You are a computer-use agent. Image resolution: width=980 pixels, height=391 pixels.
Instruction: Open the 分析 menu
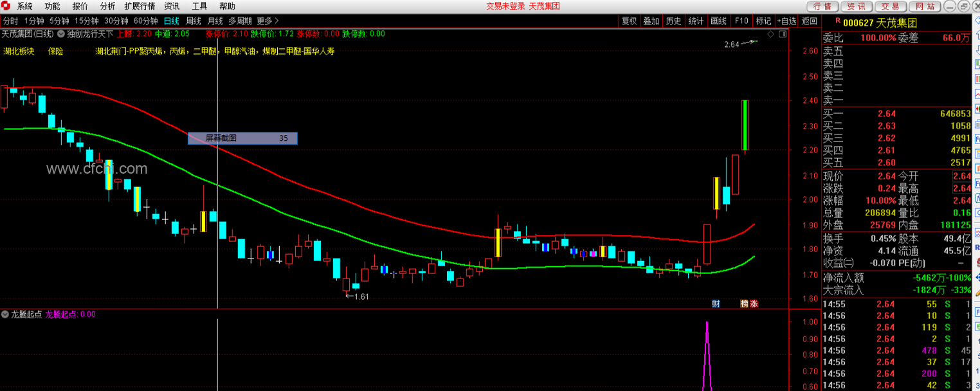[107, 6]
